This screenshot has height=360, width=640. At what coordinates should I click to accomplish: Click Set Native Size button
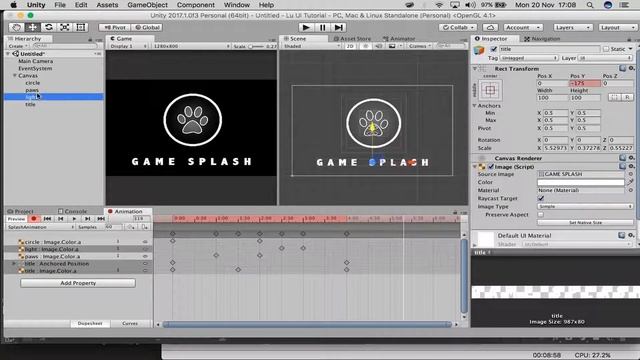585,222
